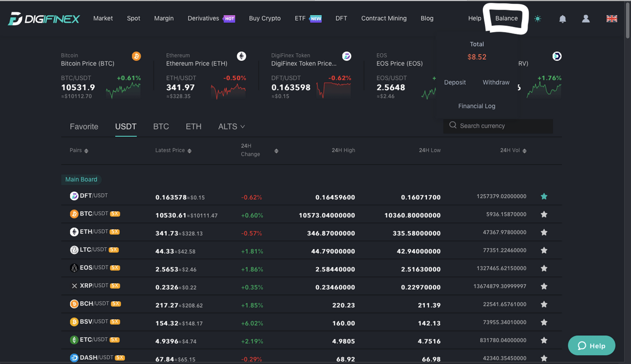
Task: Favorite the LTC/USDT pair star
Action: click(x=544, y=250)
